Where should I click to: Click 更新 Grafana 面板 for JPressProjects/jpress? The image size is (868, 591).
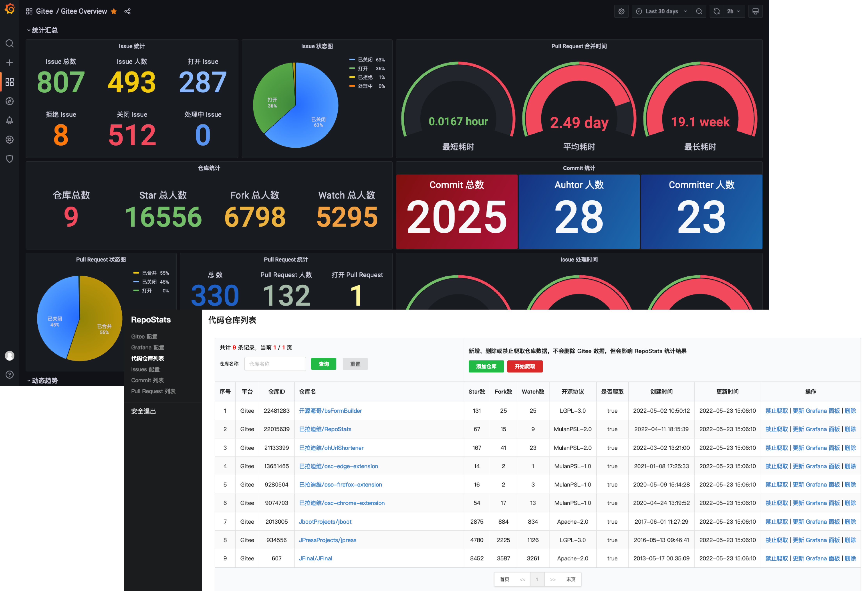pos(816,540)
